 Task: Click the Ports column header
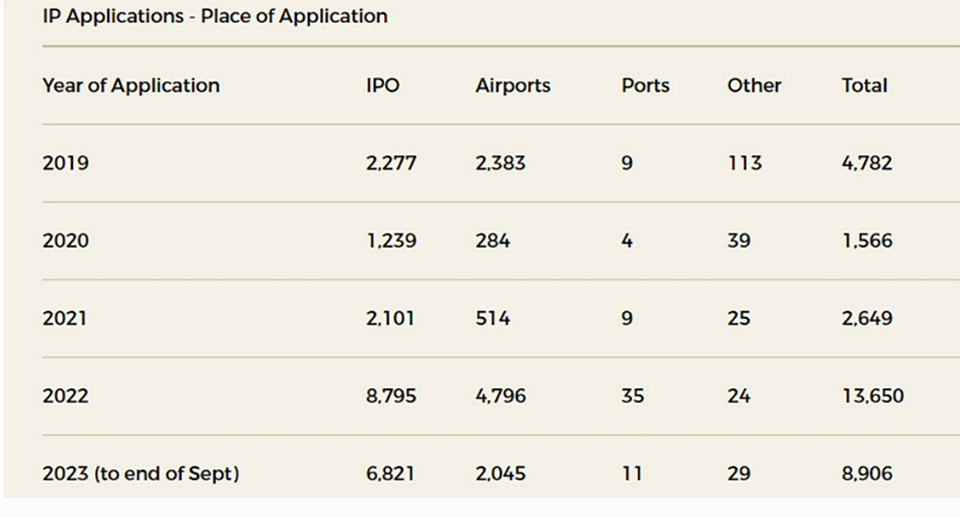[645, 86]
